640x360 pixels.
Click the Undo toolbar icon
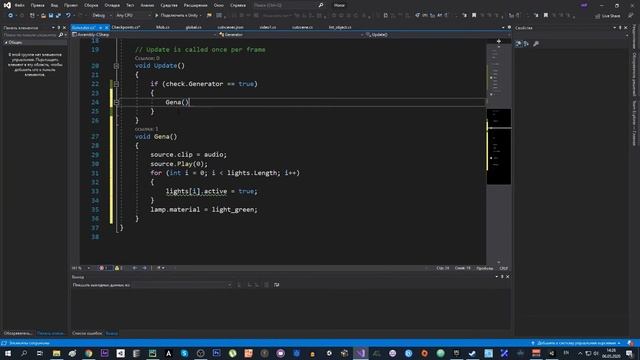tap(68, 16)
